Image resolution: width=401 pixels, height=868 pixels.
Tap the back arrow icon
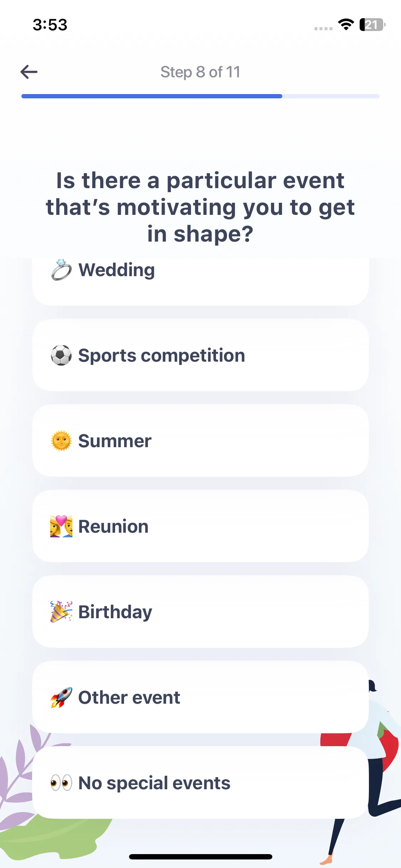29,72
